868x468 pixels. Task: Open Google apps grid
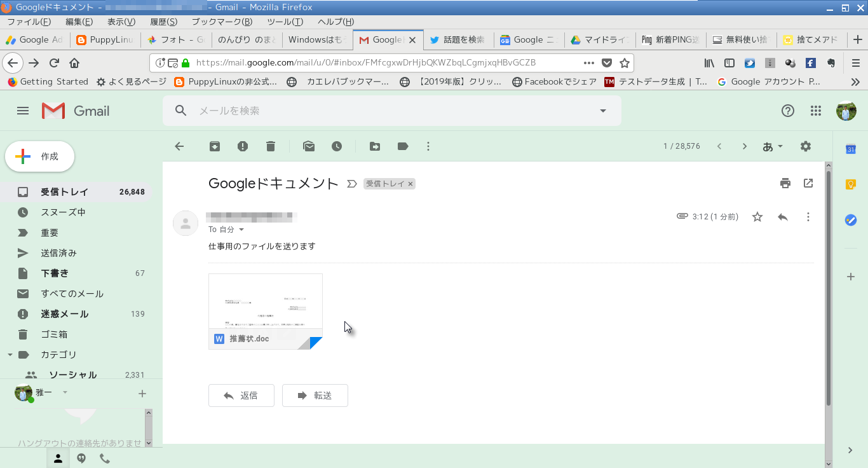point(816,111)
